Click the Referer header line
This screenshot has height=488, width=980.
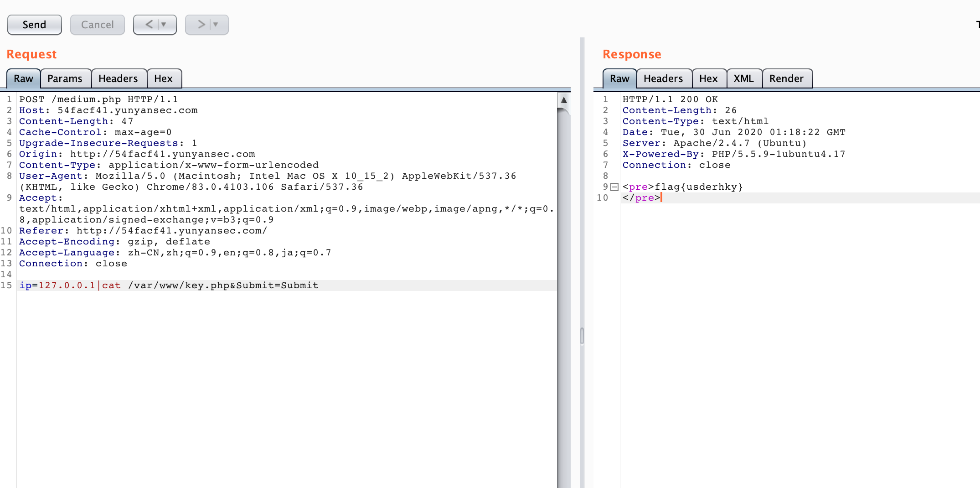(x=143, y=231)
